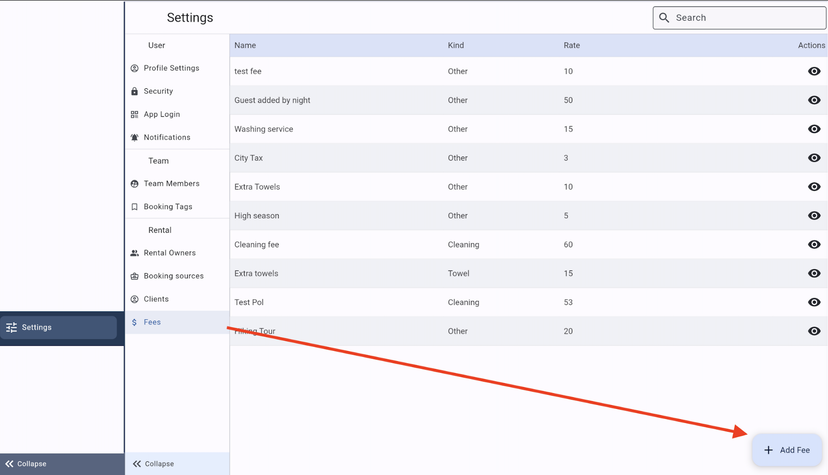
Task: Click the 'test fee' name cell
Action: (x=248, y=71)
